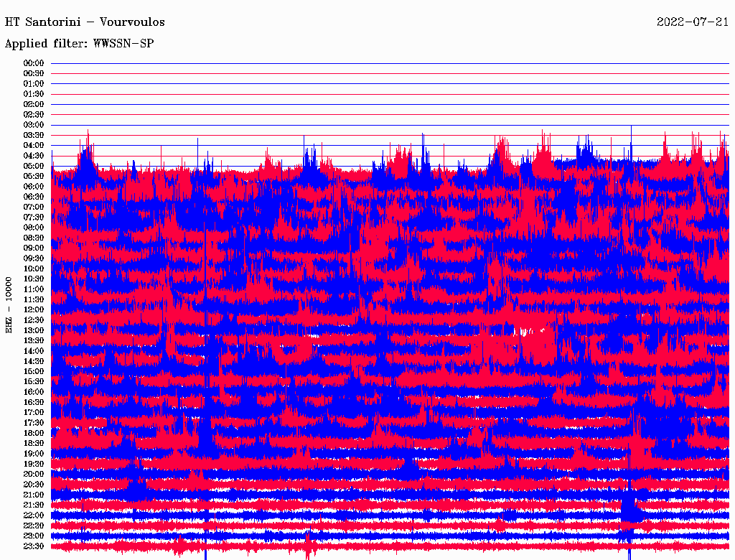This screenshot has width=735, height=560.
Task: Click the 03:00 time label
Action: 34,125
